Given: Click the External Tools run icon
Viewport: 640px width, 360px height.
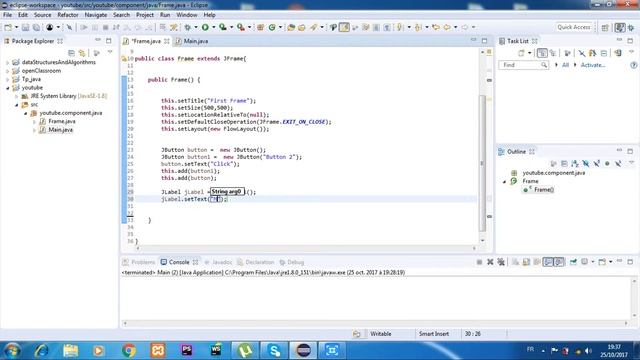Looking at the screenshot, I should point(241,27).
